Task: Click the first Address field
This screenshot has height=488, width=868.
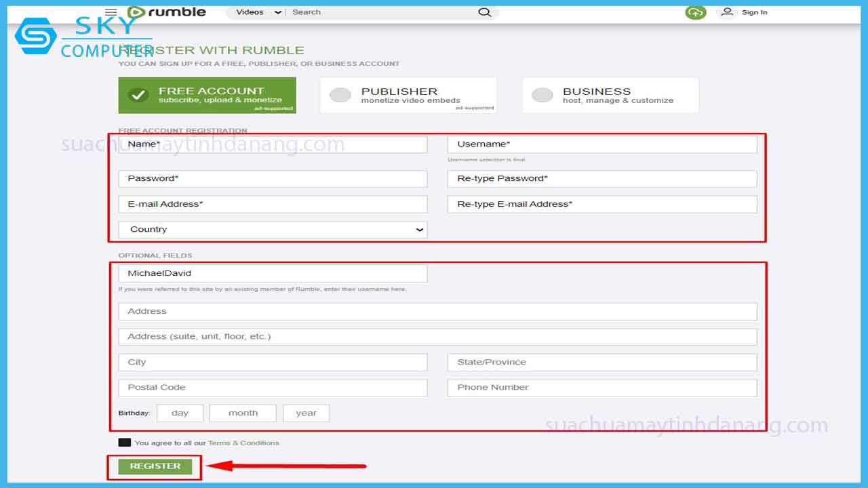Action: click(438, 312)
